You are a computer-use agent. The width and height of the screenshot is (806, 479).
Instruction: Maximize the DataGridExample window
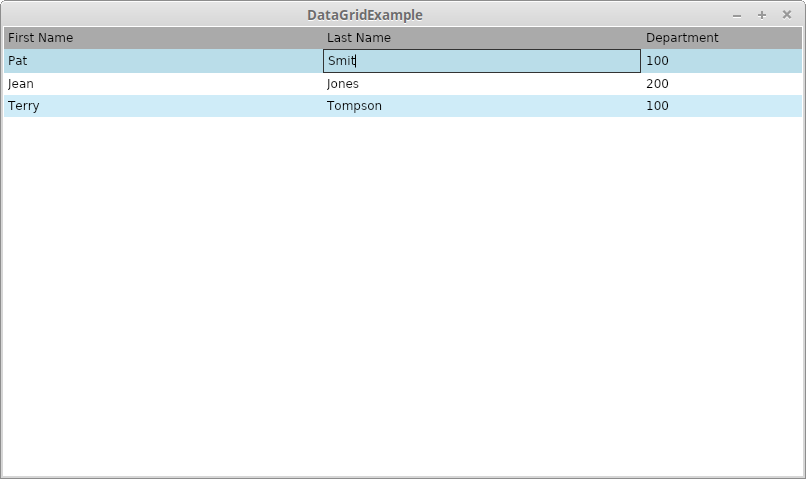point(762,15)
